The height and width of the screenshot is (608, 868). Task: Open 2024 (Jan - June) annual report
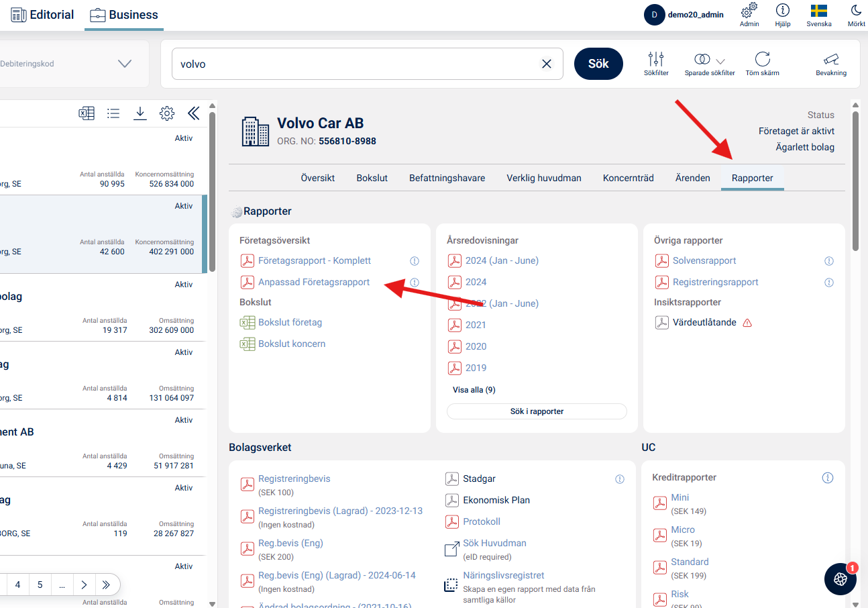tap(502, 260)
